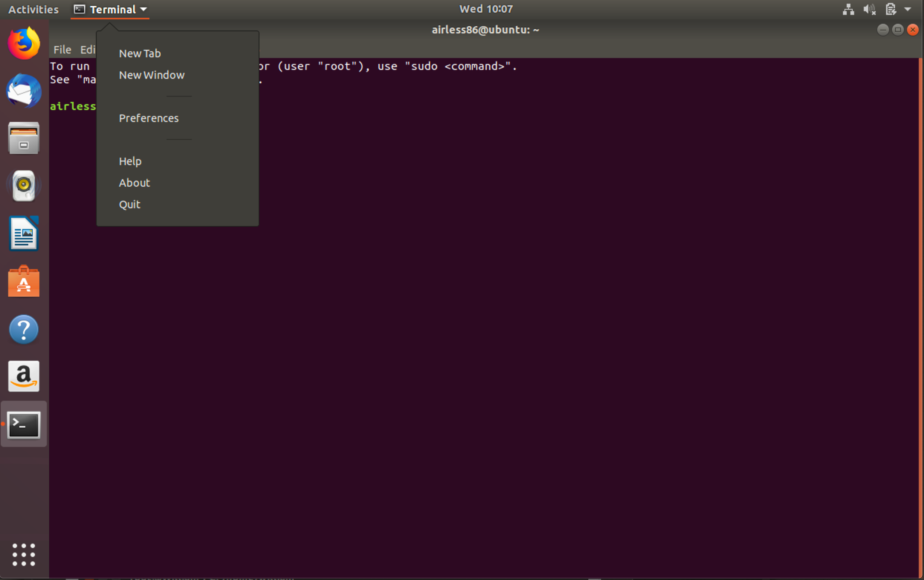Choose New Window in app menu

tap(151, 75)
